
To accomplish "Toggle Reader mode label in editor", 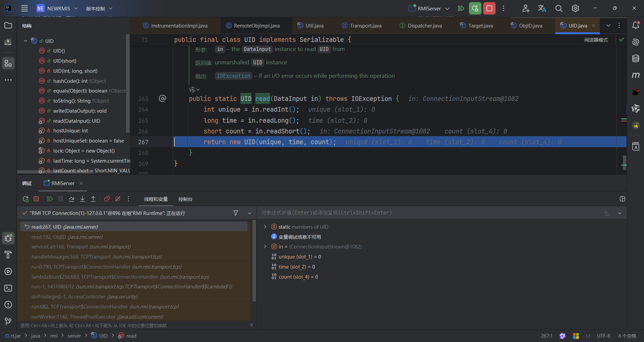I will 596,40.
